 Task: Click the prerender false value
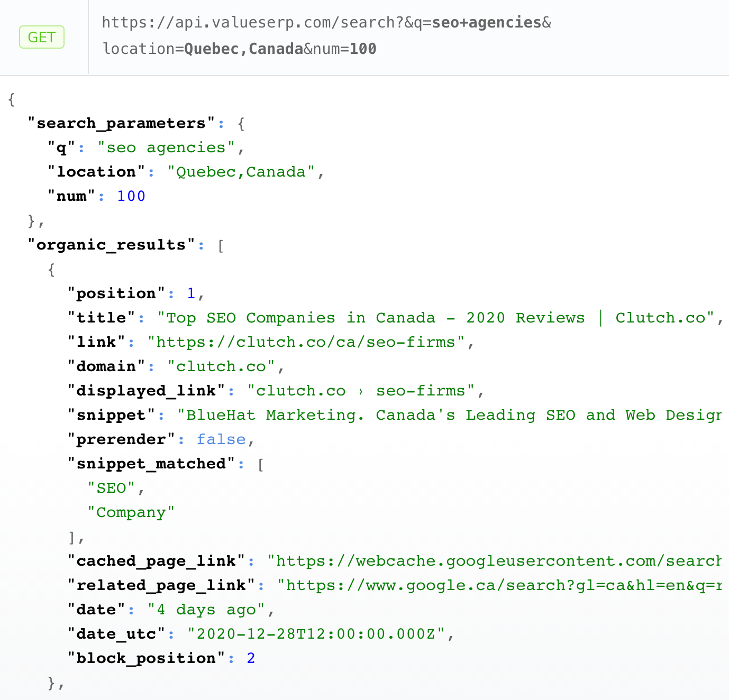tap(221, 439)
